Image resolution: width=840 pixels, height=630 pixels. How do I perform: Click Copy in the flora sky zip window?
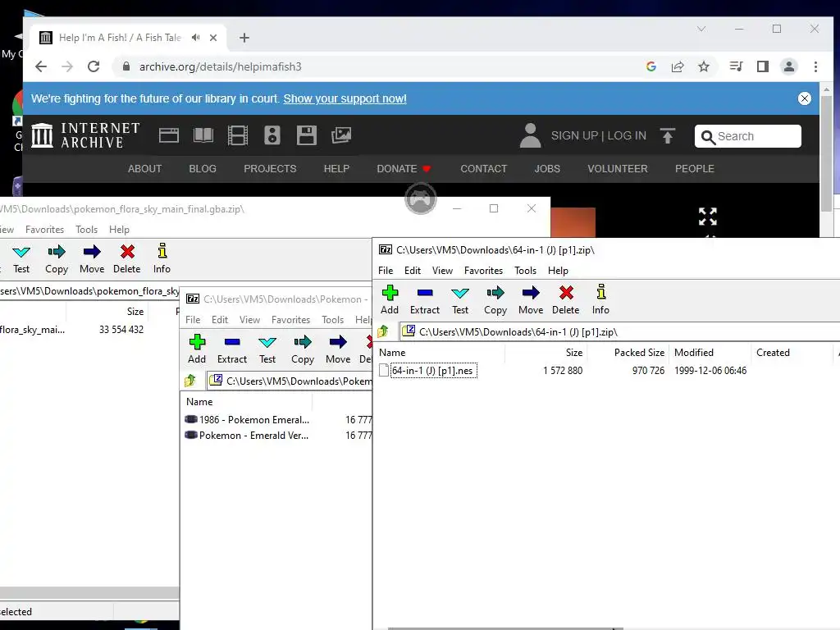pyautogui.click(x=57, y=258)
